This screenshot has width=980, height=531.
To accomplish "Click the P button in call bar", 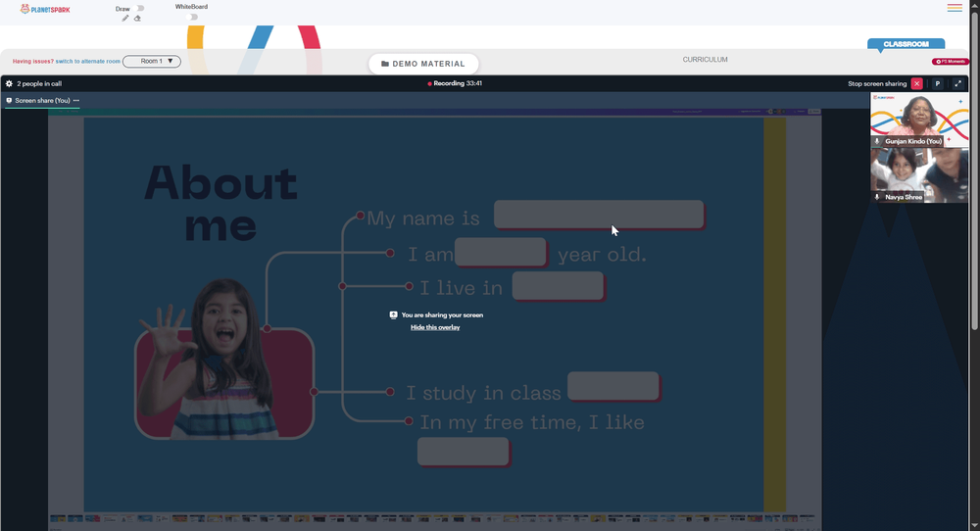I will click(938, 83).
